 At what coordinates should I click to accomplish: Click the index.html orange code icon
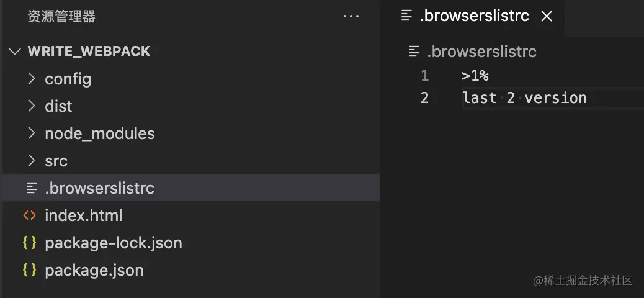tap(30, 215)
